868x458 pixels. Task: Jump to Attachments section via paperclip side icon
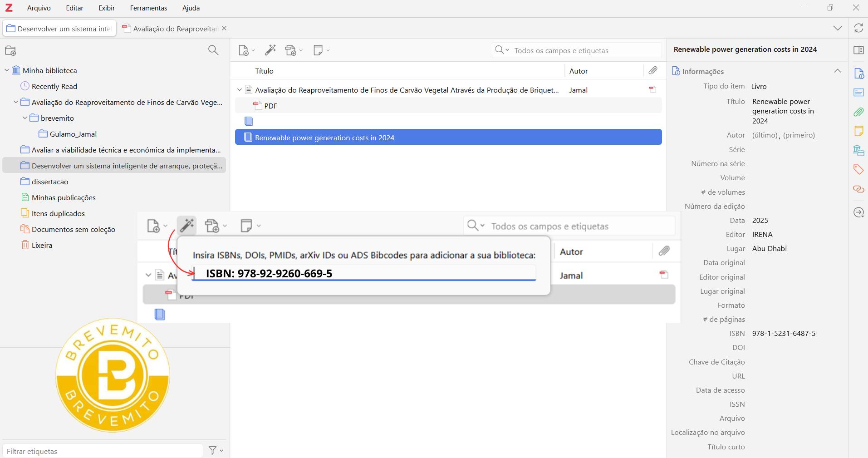858,112
